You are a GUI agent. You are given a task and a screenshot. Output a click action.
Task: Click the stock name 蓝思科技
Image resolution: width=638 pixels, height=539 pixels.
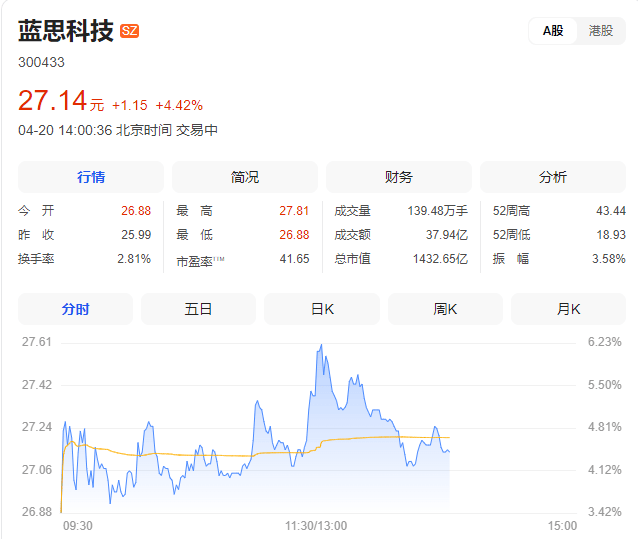pos(66,31)
